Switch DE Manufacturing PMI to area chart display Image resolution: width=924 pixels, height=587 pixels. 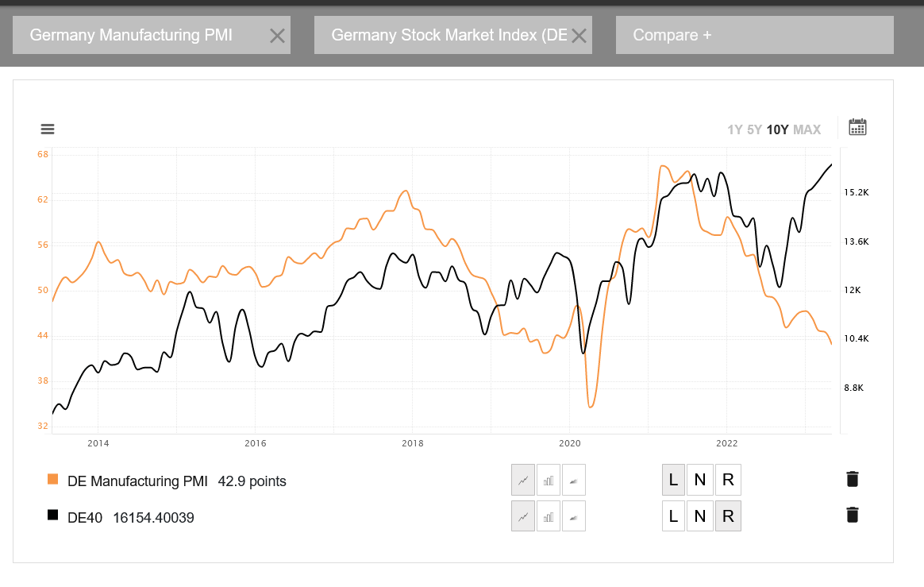click(573, 479)
